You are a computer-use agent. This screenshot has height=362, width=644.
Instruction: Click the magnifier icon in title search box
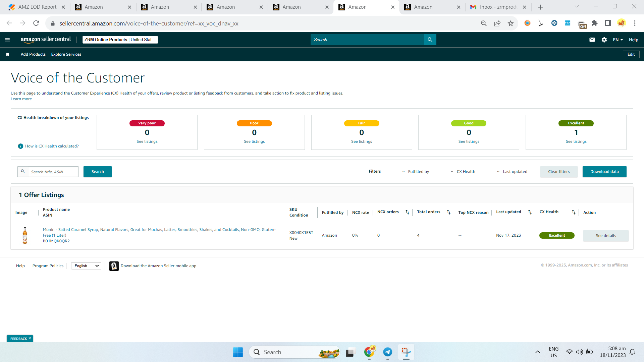pos(23,171)
